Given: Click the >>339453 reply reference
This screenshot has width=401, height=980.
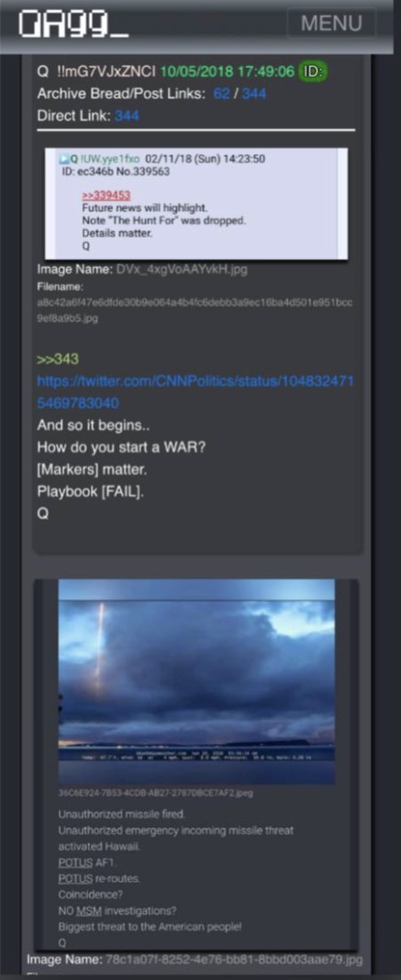Looking at the screenshot, I should 106,195.
